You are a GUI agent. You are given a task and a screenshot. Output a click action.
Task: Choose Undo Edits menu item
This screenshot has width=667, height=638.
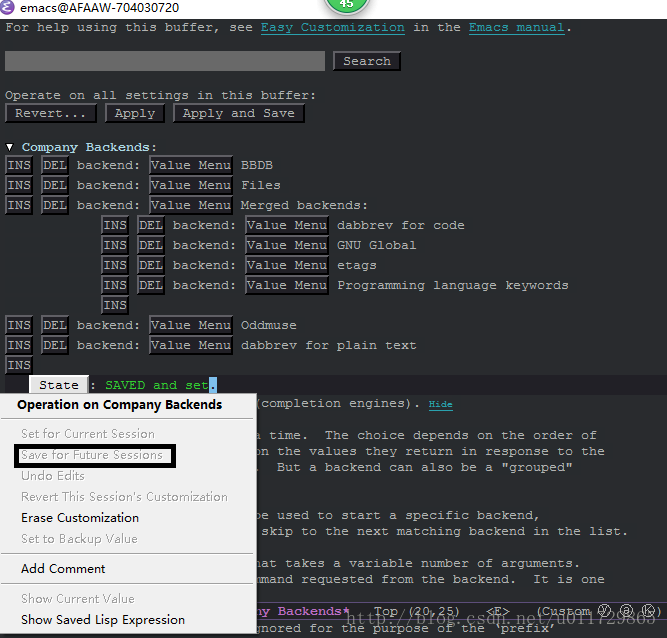coord(53,476)
